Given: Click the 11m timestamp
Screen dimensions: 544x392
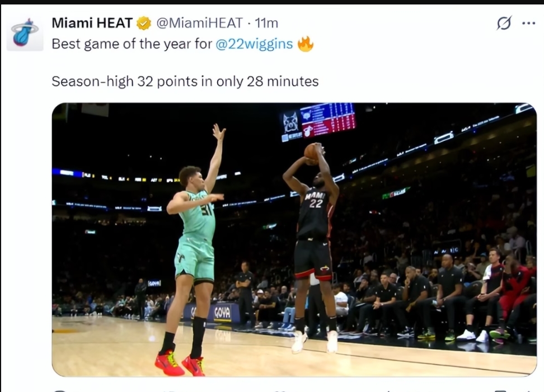Looking at the screenshot, I should [x=266, y=23].
